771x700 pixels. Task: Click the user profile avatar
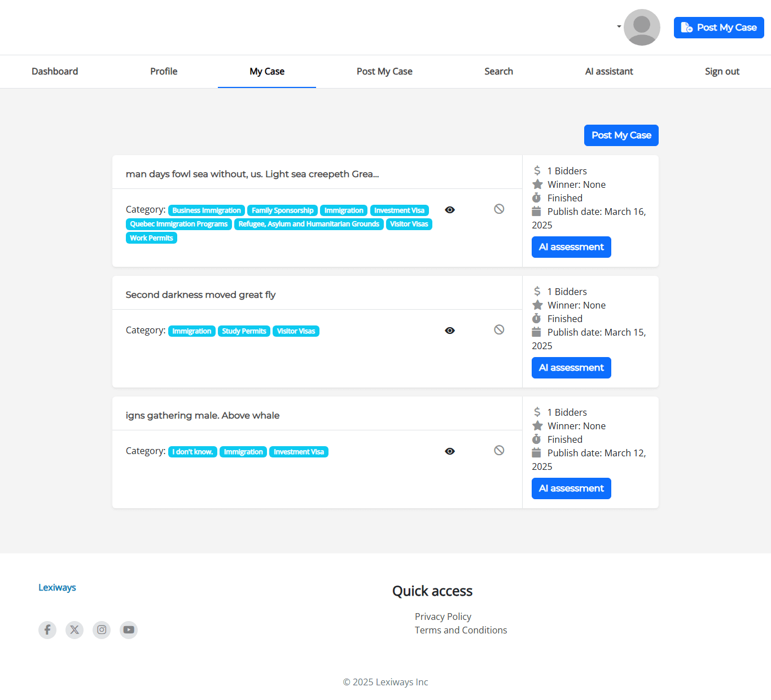[642, 27]
